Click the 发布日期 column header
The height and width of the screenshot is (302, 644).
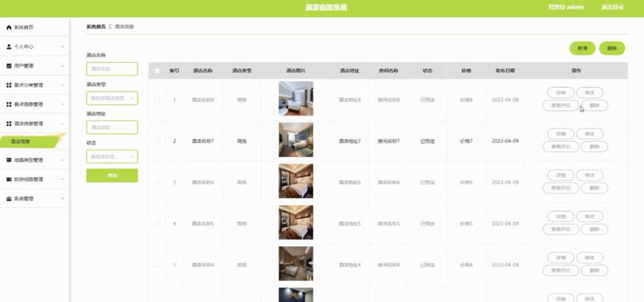pos(505,71)
